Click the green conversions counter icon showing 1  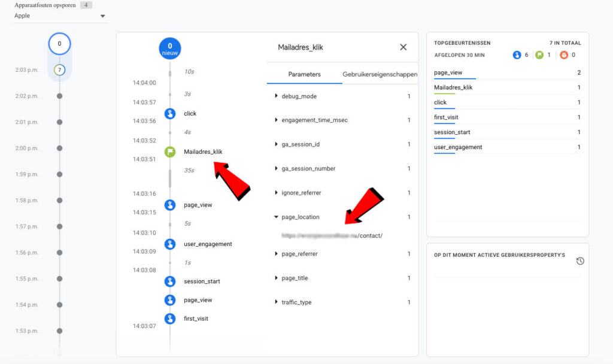pyautogui.click(x=540, y=54)
